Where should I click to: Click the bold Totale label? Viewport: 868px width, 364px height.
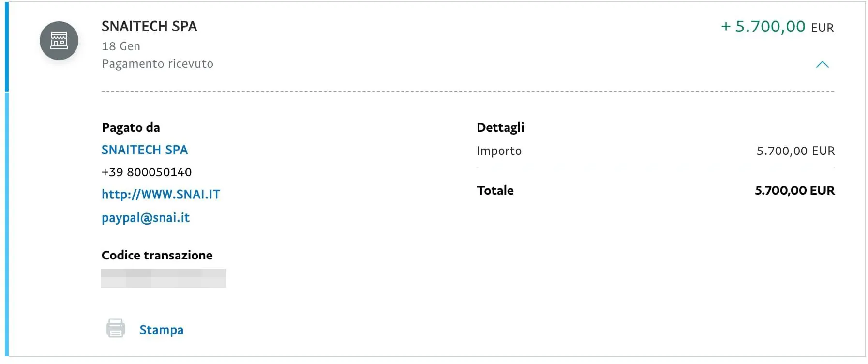495,190
